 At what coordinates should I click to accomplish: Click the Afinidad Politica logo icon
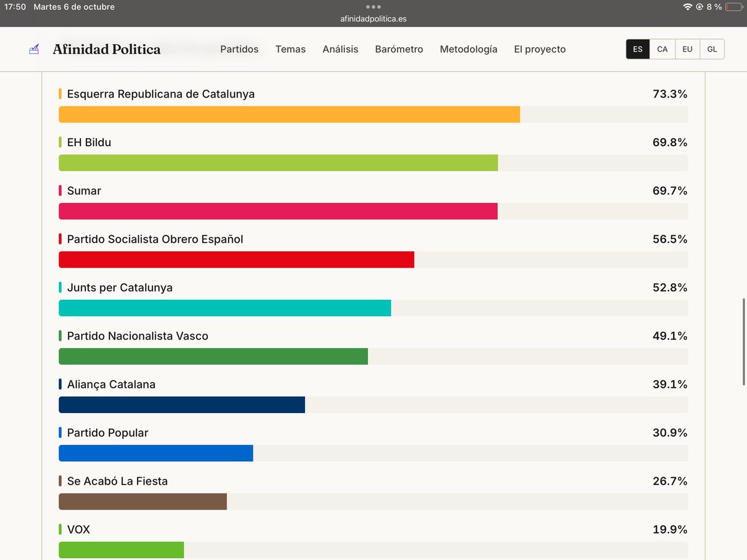[34, 49]
